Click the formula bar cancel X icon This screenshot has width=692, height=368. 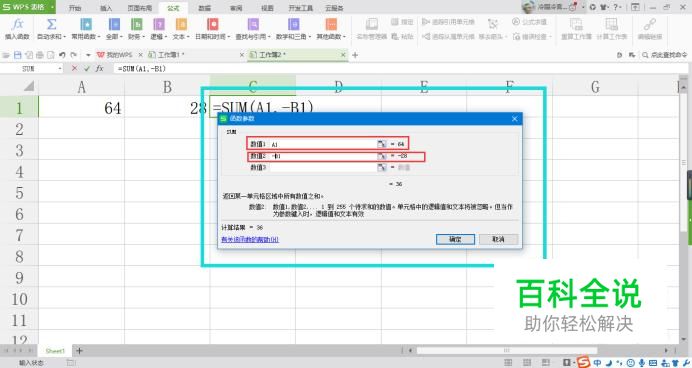[x=74, y=68]
